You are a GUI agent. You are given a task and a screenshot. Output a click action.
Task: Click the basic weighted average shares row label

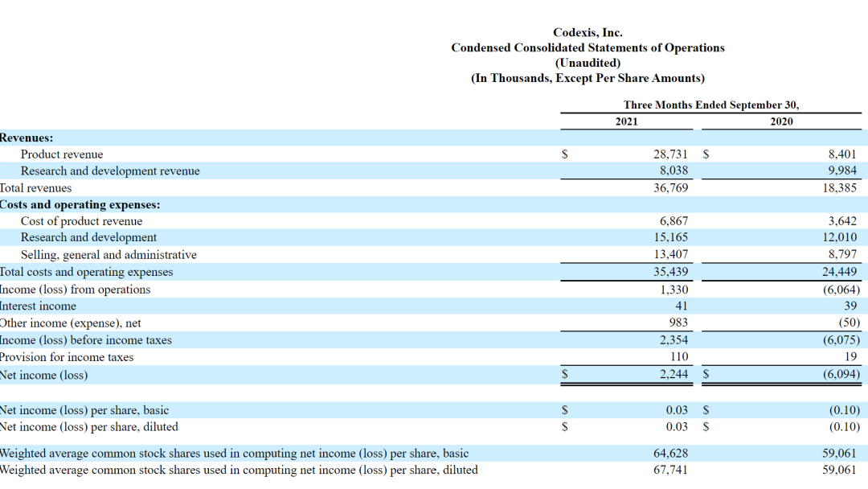point(234,454)
